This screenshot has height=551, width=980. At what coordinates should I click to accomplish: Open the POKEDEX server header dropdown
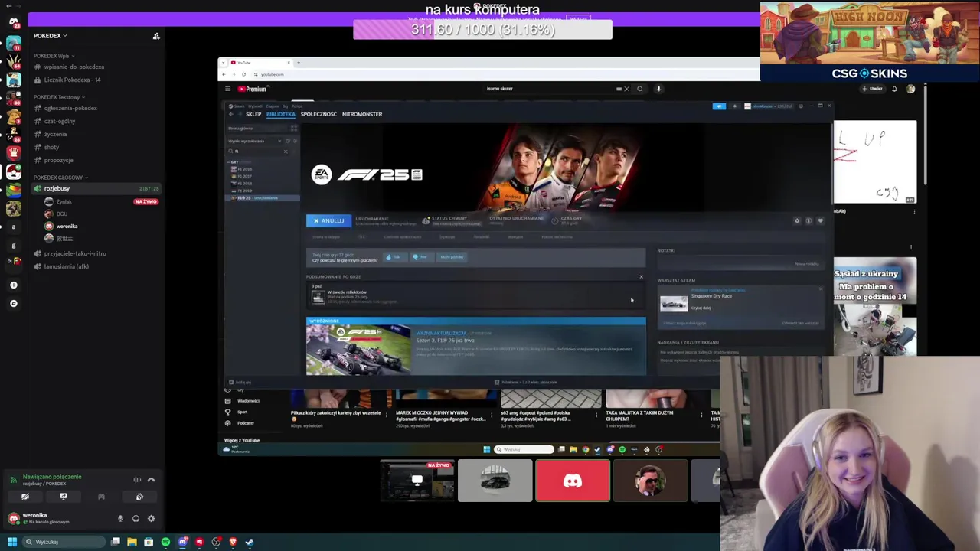(50, 36)
